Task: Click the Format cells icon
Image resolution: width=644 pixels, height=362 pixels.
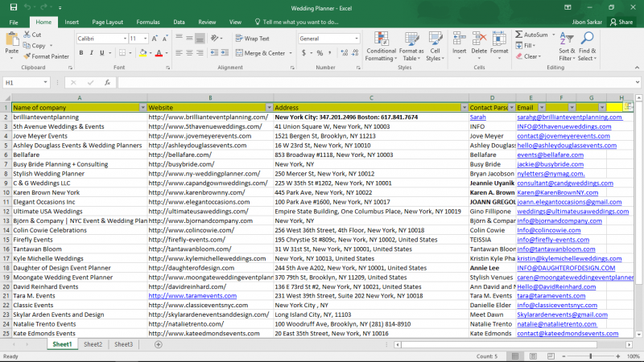Action: click(499, 39)
